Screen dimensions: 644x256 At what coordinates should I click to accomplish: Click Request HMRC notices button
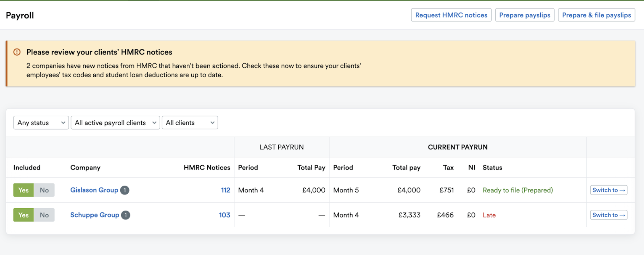451,15
